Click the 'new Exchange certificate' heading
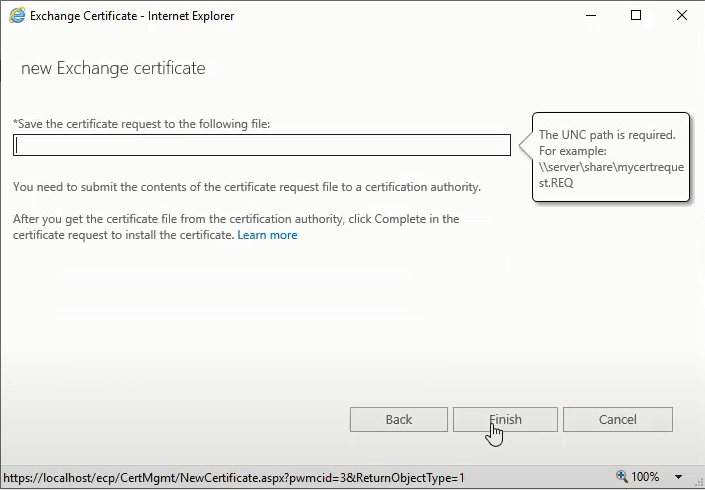 tap(113, 69)
